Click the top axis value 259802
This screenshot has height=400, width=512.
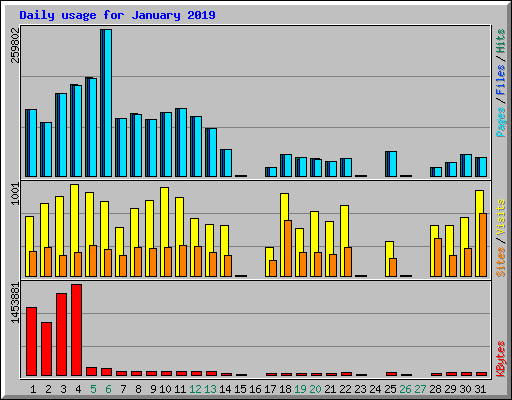(15, 45)
